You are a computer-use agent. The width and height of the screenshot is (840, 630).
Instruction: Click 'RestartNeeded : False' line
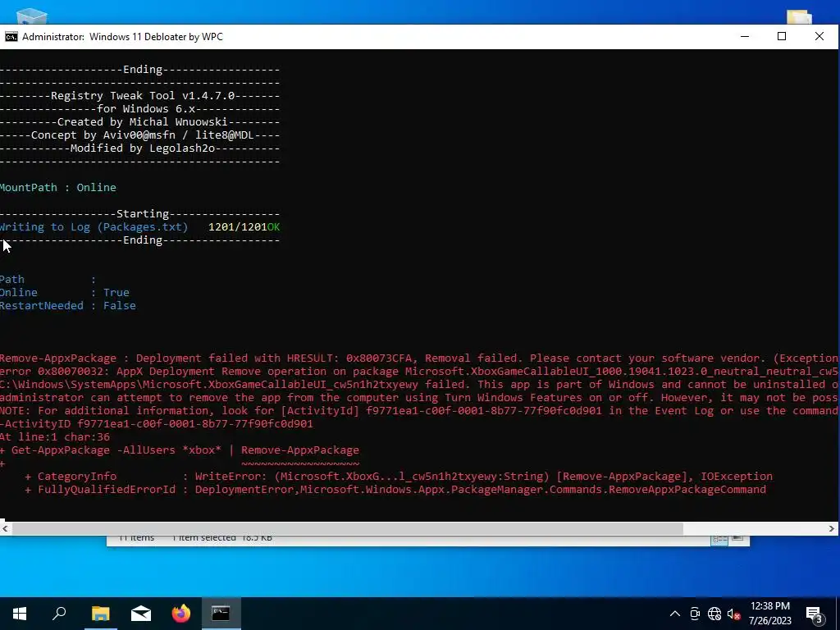[67, 306]
